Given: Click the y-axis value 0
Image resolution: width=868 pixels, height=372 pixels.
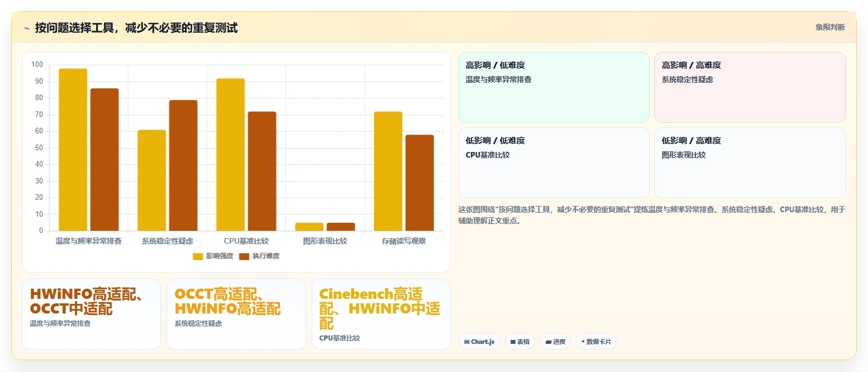Looking at the screenshot, I should (x=41, y=231).
